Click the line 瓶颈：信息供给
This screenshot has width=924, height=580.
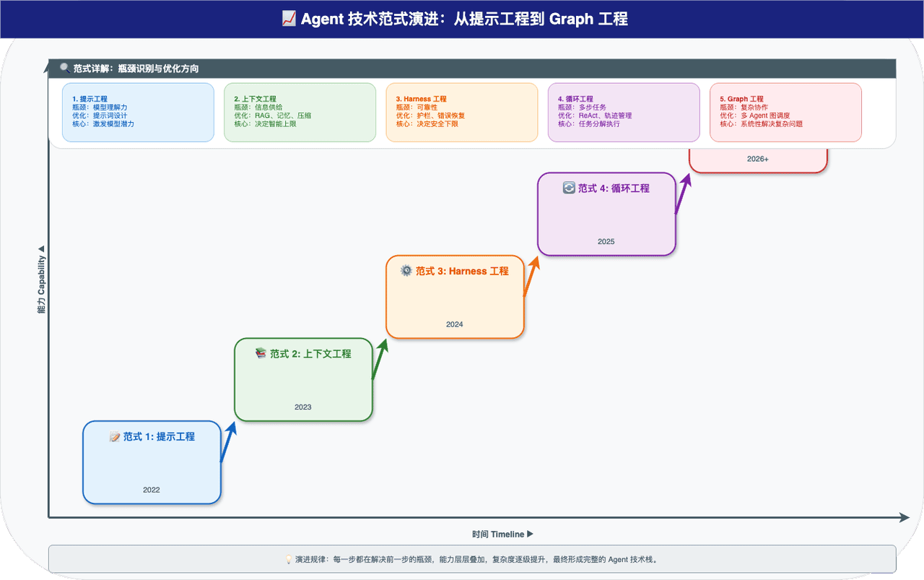[x=258, y=107]
